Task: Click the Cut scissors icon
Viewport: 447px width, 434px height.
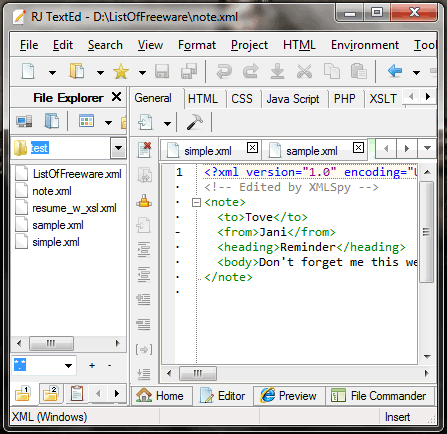Action: click(x=304, y=71)
